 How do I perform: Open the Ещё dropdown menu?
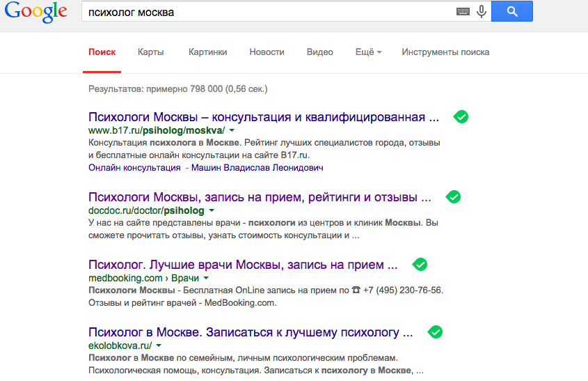368,52
